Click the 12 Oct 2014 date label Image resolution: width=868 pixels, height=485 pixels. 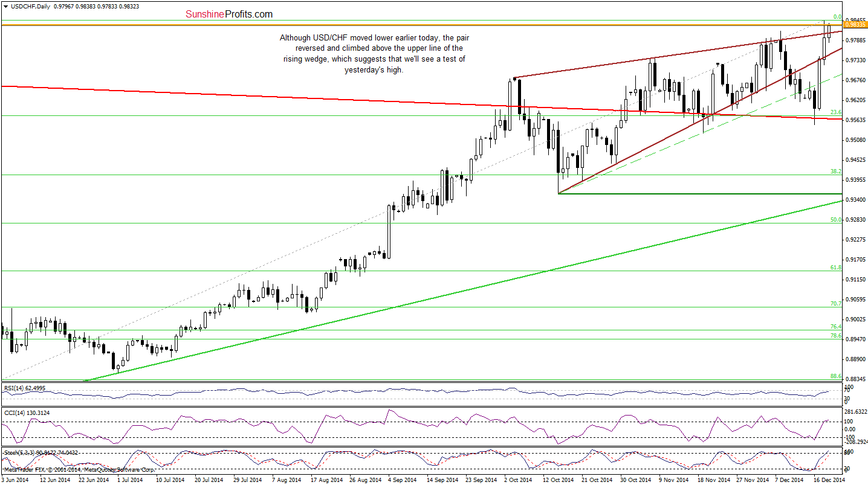558,480
